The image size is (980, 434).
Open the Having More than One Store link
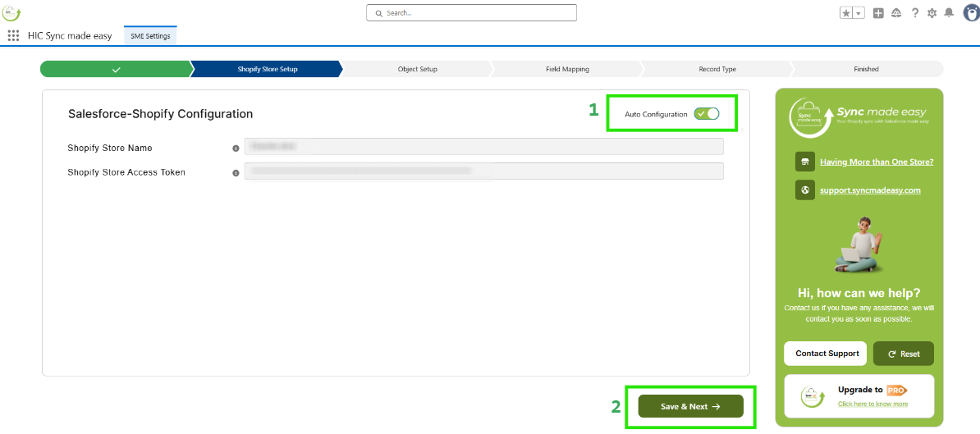pyautogui.click(x=877, y=162)
